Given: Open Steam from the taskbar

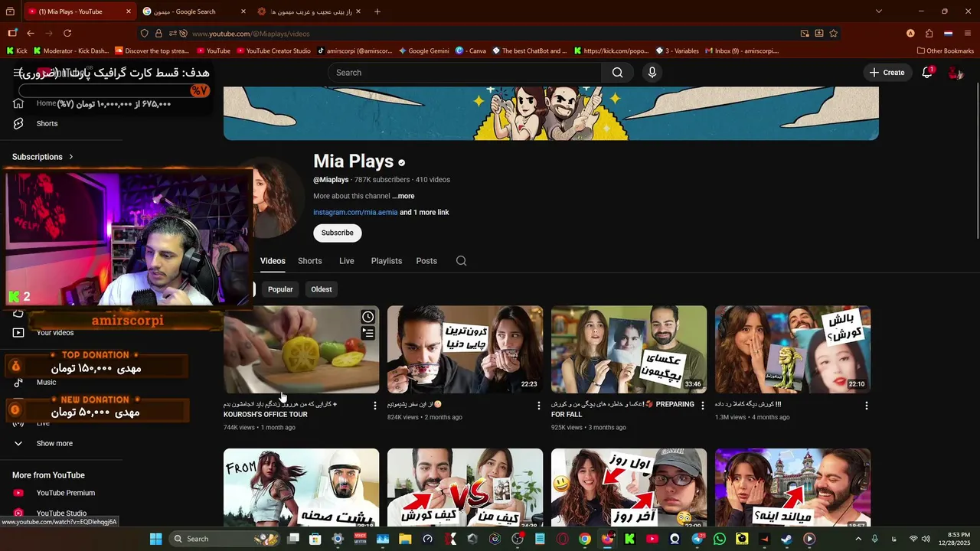Looking at the screenshot, I should point(786,539).
